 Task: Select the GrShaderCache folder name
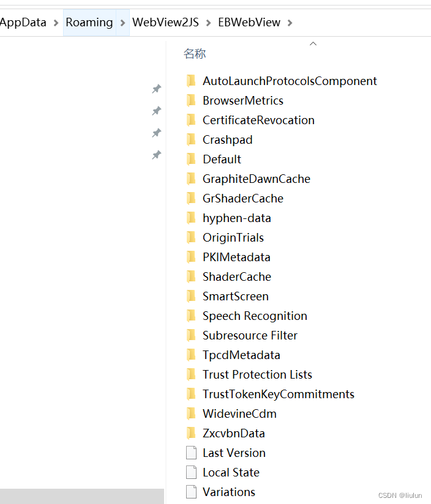click(x=243, y=198)
